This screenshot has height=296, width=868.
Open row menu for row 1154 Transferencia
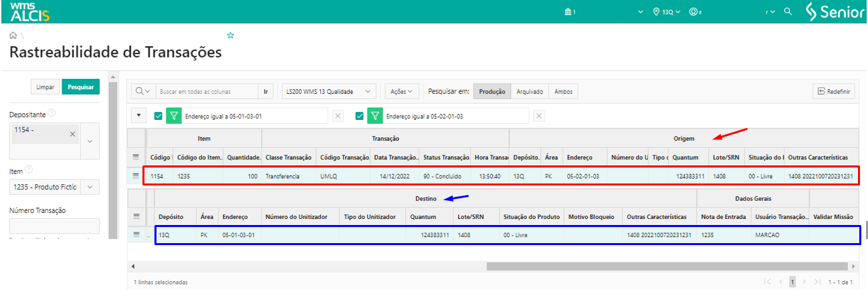click(x=136, y=175)
